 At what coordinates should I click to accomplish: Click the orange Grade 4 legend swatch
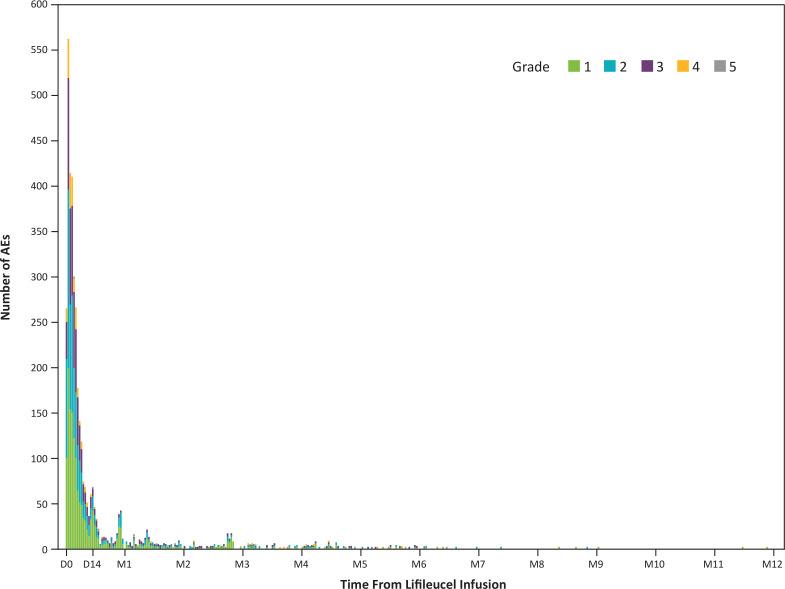pyautogui.click(x=683, y=66)
